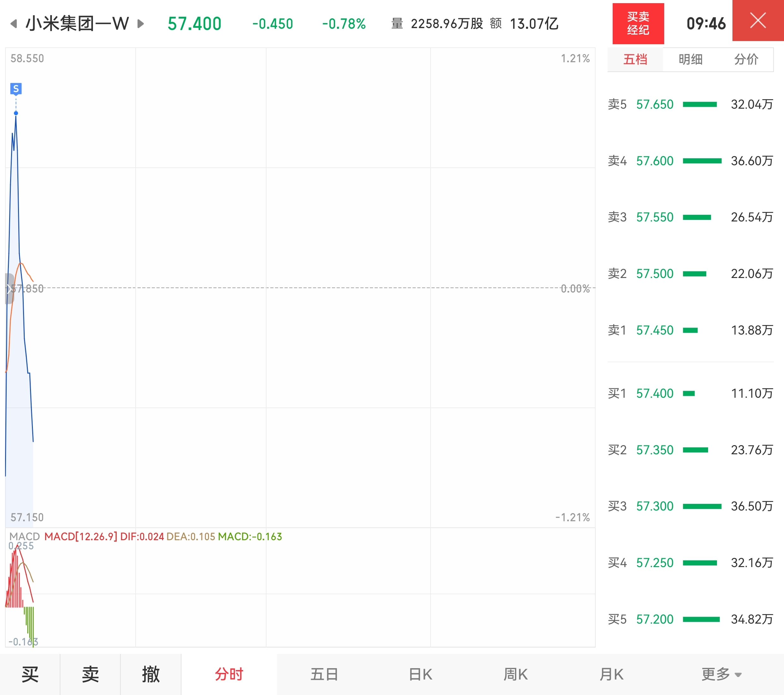Select 卖5 price 57.650

655,104
